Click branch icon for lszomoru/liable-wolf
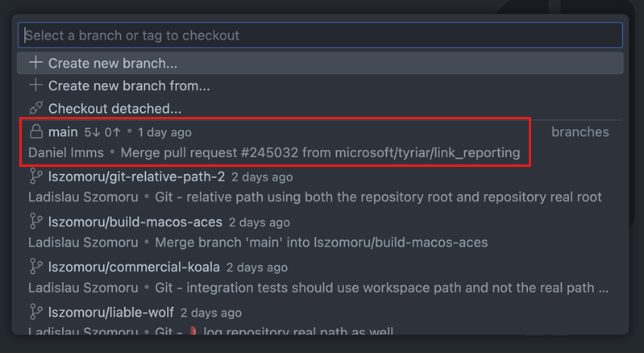 pyautogui.click(x=35, y=312)
